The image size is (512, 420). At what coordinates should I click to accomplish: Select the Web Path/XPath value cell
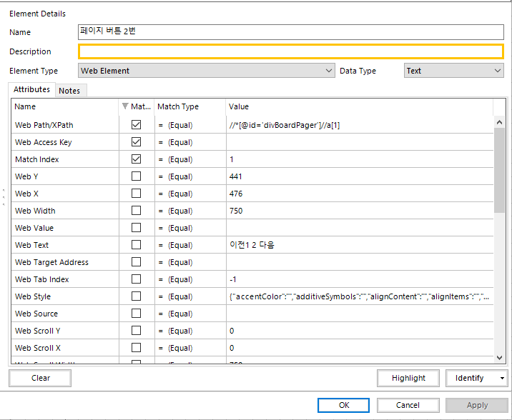(x=358, y=125)
